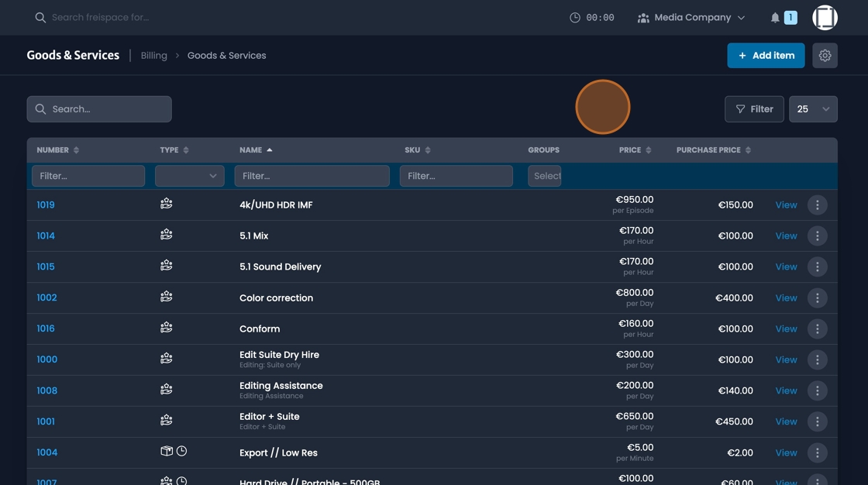Click the magnifier icon in the search bar
Screen dimensions: 868x485
(40, 109)
